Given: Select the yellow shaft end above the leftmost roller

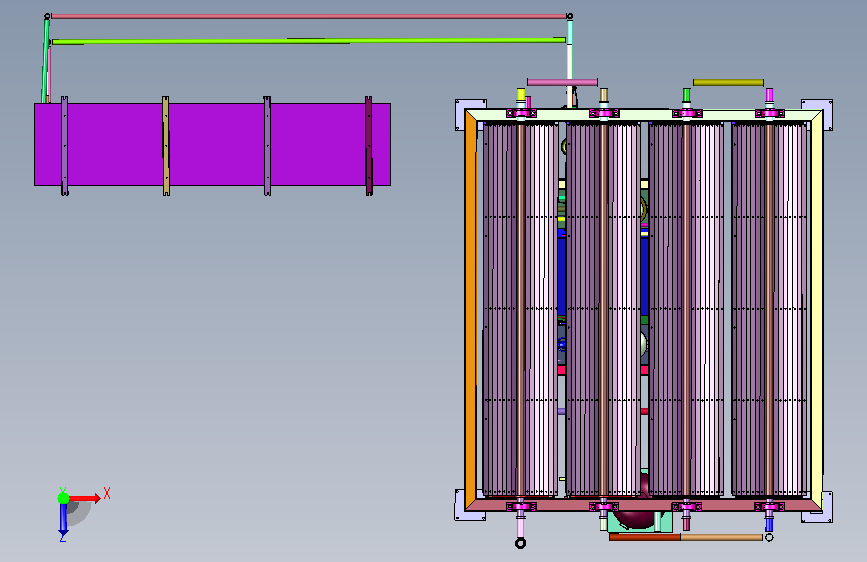Looking at the screenshot, I should click(520, 95).
